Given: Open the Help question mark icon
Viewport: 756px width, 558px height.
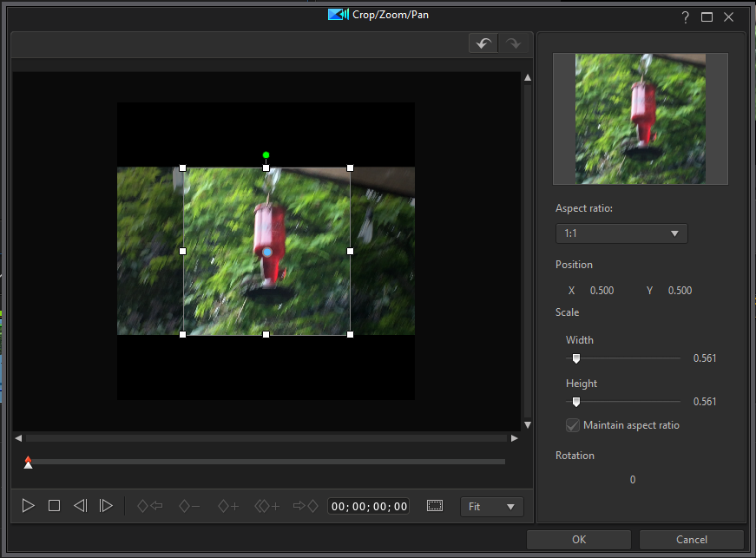Looking at the screenshot, I should tap(685, 16).
